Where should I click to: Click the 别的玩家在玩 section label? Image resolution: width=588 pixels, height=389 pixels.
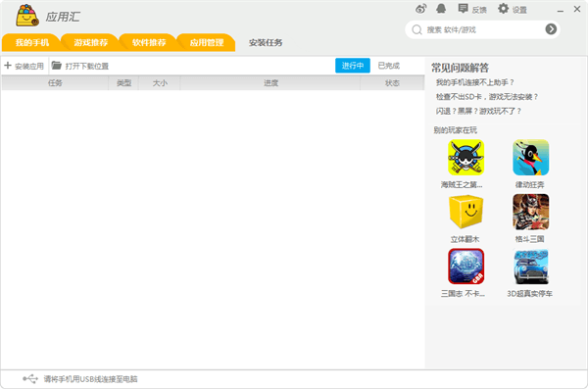click(455, 130)
